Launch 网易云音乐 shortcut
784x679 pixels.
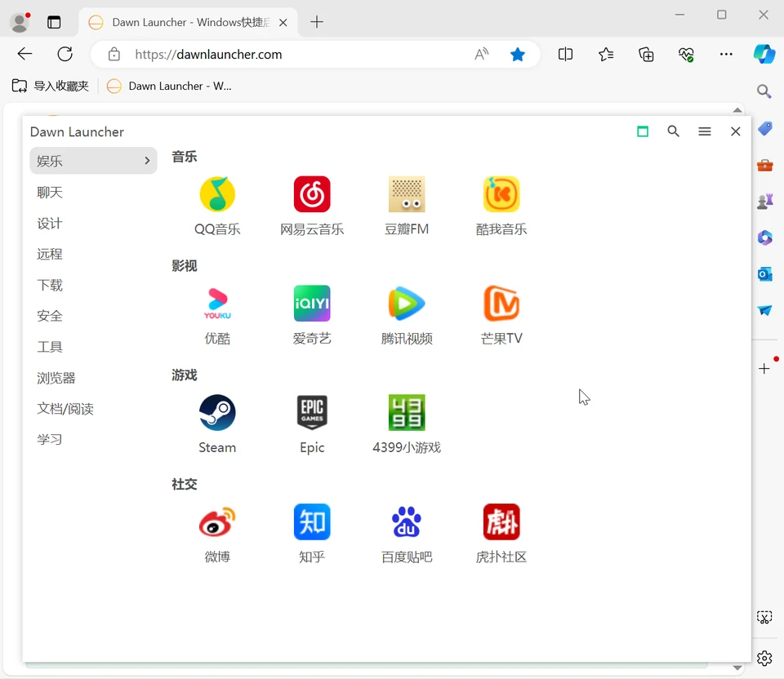[312, 194]
